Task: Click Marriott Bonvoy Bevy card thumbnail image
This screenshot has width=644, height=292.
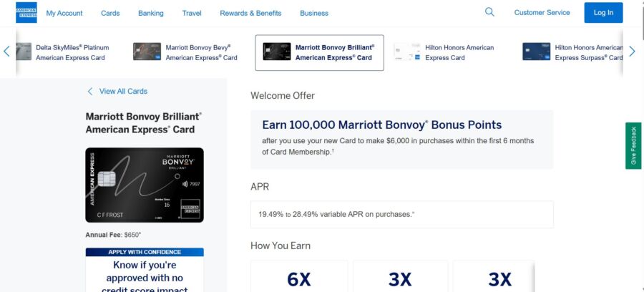Action: point(147,52)
